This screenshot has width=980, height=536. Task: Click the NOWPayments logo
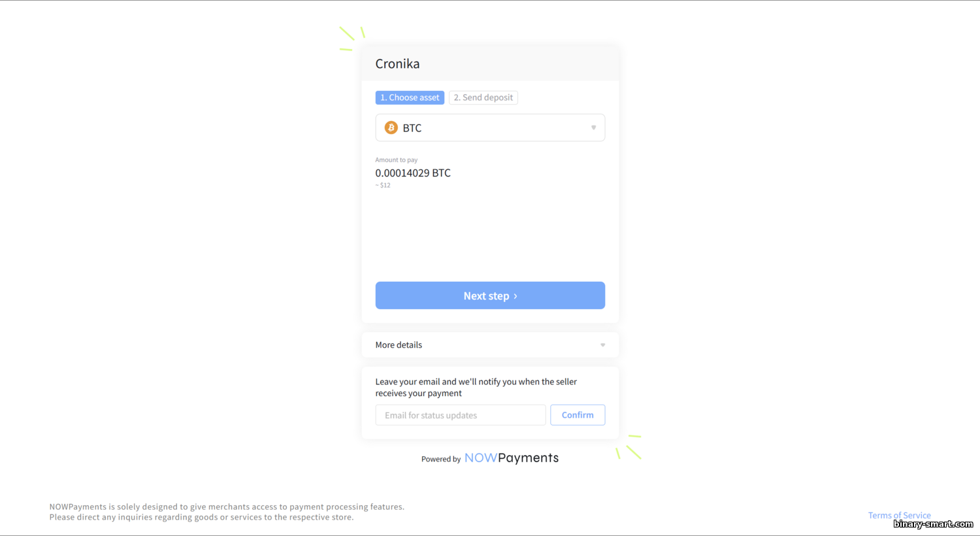point(512,458)
